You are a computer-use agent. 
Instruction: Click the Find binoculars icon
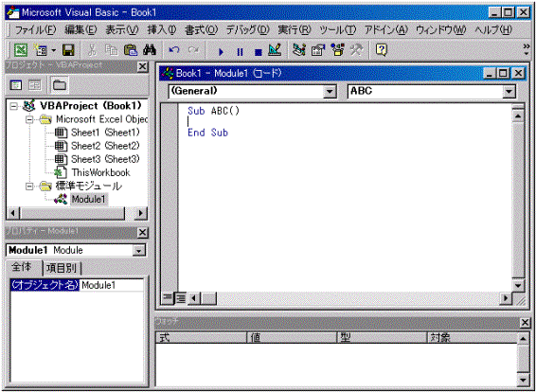click(x=150, y=50)
